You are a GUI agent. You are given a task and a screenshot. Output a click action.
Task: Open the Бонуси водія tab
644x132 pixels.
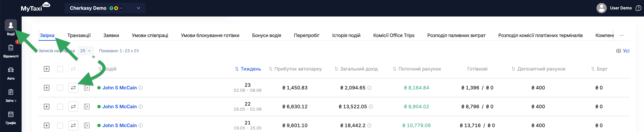pos(266,35)
